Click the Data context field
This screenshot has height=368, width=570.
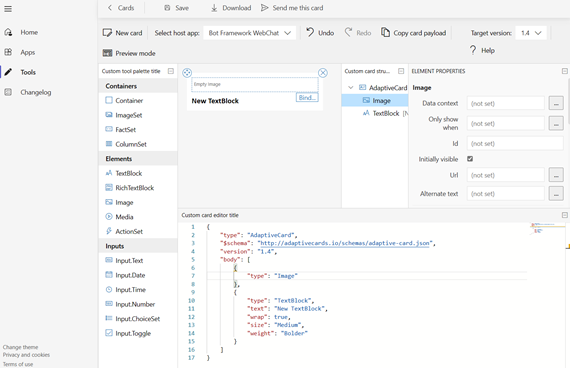coord(506,104)
